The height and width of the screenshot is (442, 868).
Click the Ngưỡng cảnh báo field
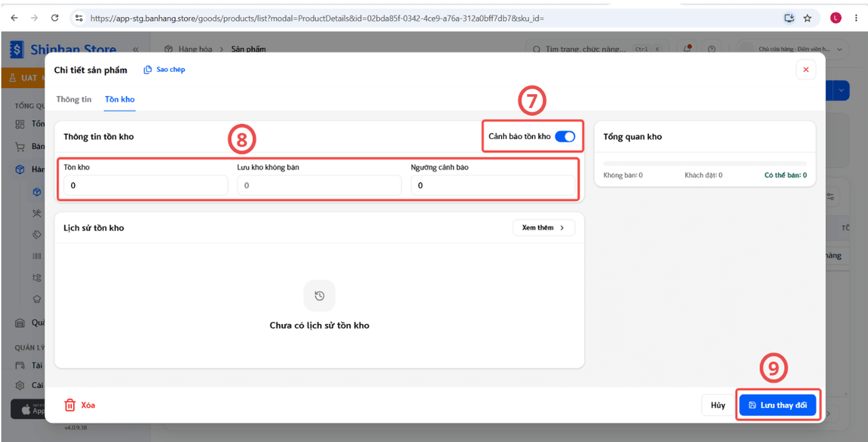coord(493,185)
